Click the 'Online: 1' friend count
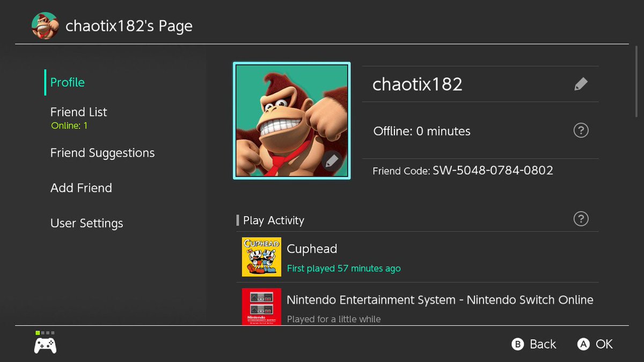 pyautogui.click(x=69, y=126)
